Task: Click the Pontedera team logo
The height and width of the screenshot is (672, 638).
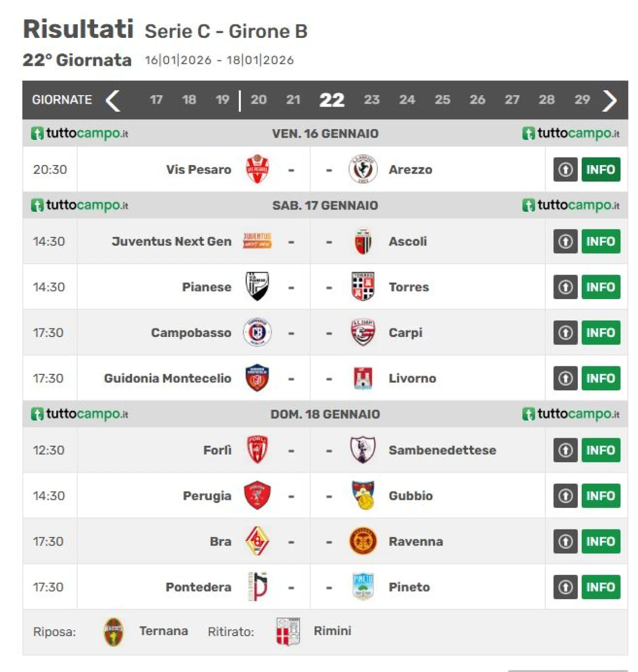Action: (x=258, y=587)
